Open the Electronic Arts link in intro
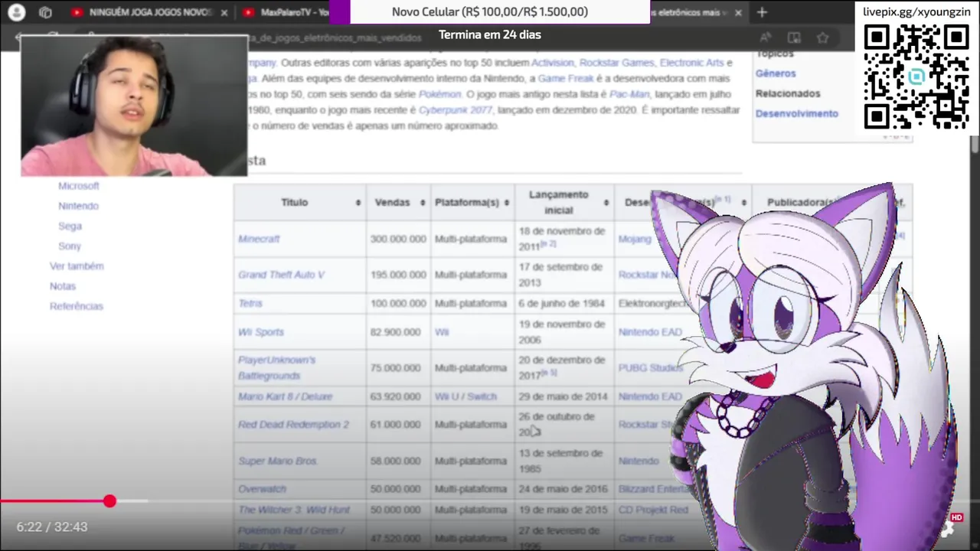The width and height of the screenshot is (980, 551). 691,63
